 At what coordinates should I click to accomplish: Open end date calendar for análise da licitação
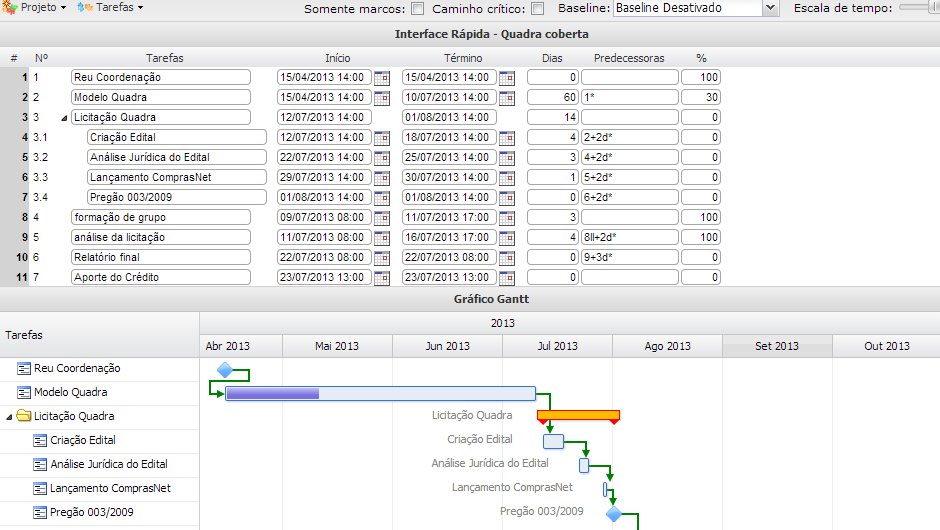coord(507,237)
